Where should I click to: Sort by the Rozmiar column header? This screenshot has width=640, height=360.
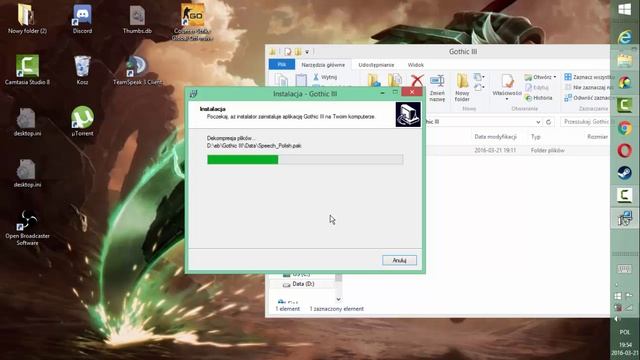pos(598,137)
